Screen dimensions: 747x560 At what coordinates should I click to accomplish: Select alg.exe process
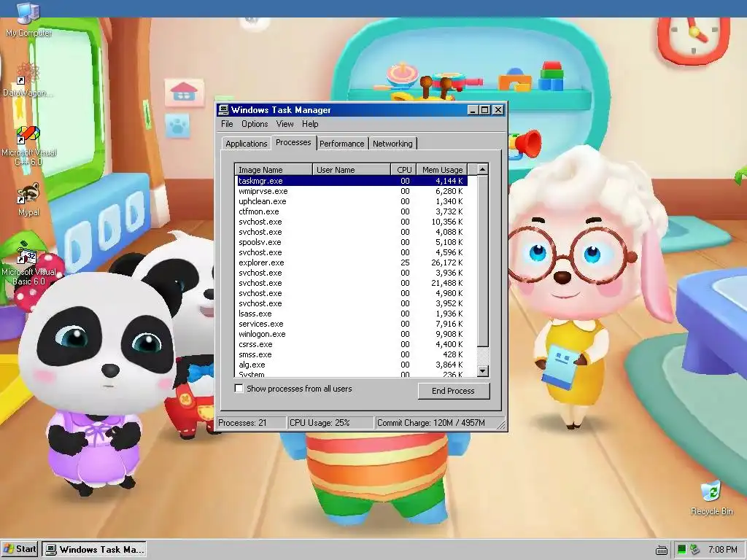pos(352,365)
